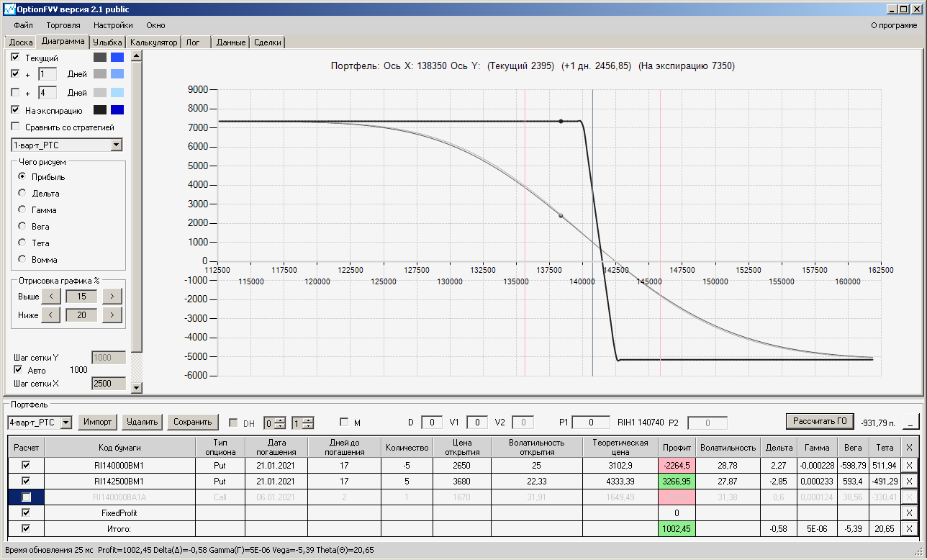
Task: Click the underscore button beside -931,79
Action: [911, 422]
